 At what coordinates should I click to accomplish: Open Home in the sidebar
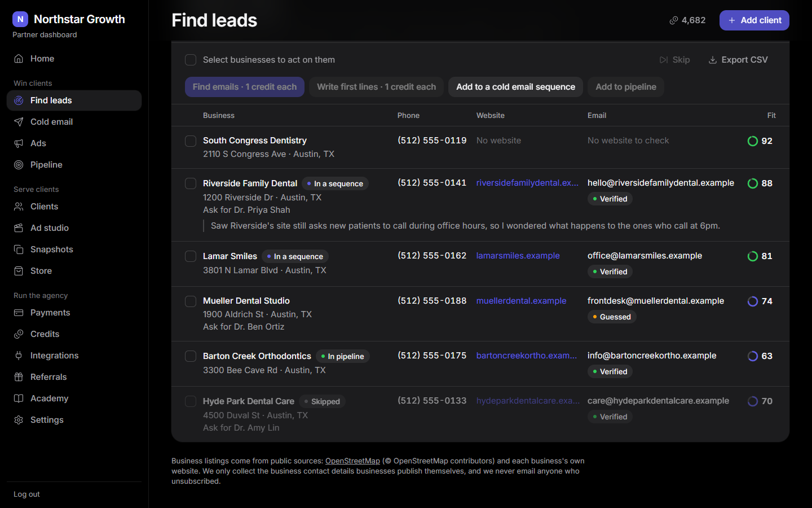coord(74,59)
